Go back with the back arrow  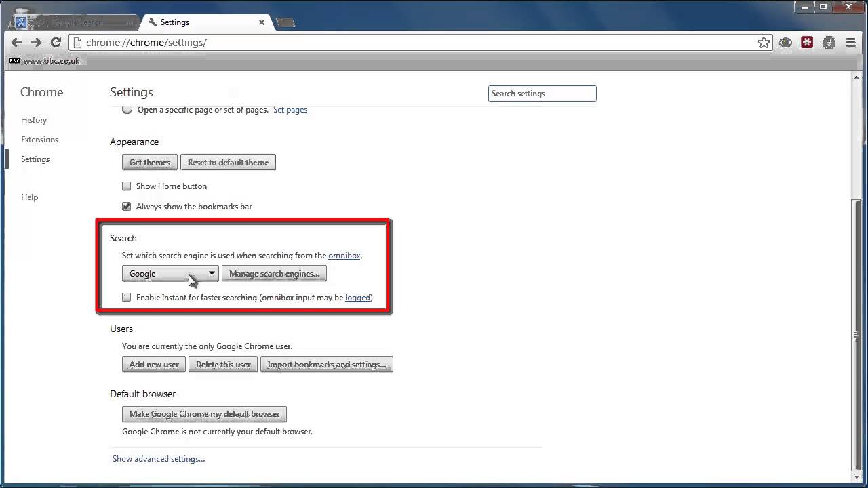click(17, 43)
